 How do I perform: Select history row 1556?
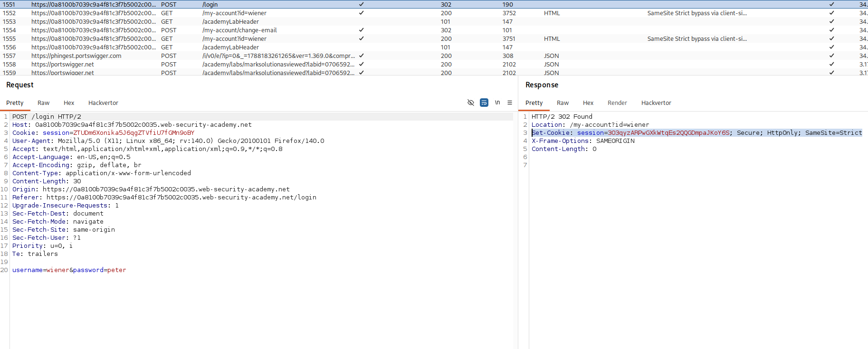[x=434, y=47]
